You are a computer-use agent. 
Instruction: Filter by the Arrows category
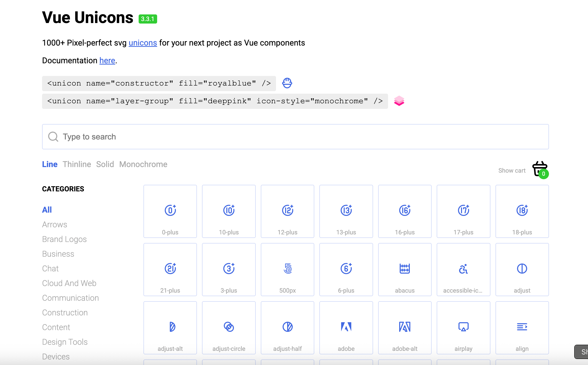click(54, 225)
